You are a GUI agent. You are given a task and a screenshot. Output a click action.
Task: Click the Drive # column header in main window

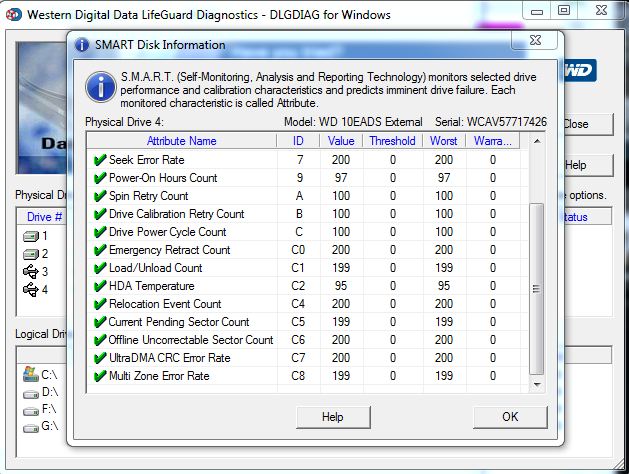pyautogui.click(x=44, y=217)
